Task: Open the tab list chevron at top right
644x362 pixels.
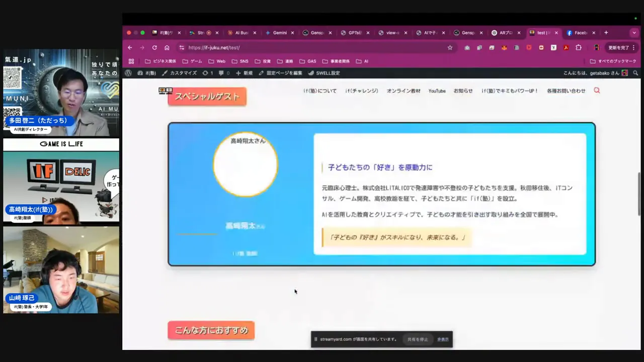Action: [x=634, y=33]
